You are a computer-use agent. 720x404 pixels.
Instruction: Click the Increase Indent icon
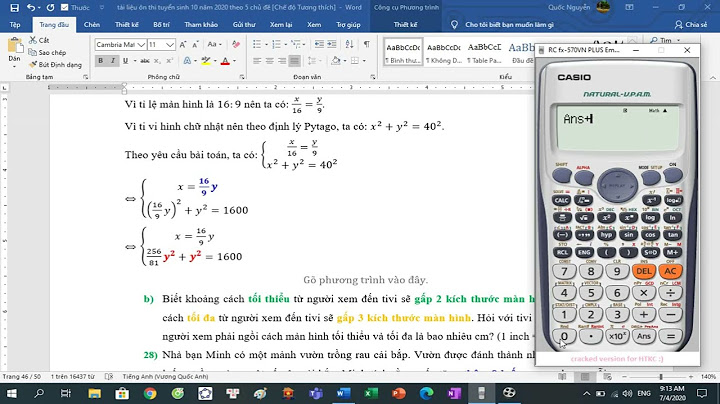pos(332,44)
